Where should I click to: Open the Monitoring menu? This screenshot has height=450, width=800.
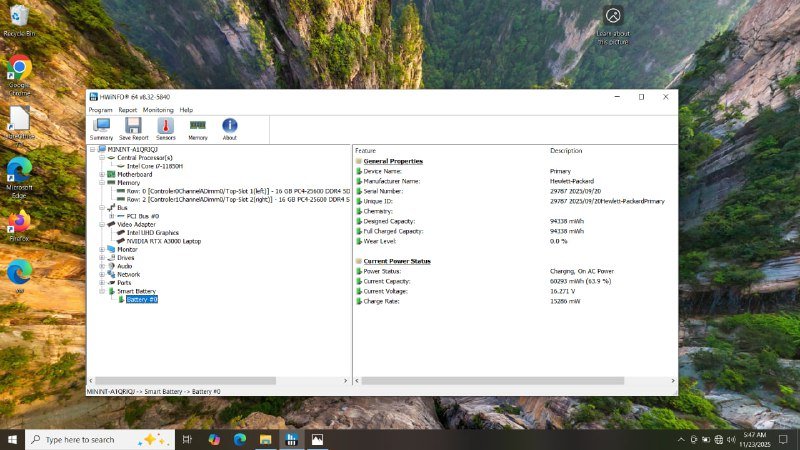pos(158,110)
